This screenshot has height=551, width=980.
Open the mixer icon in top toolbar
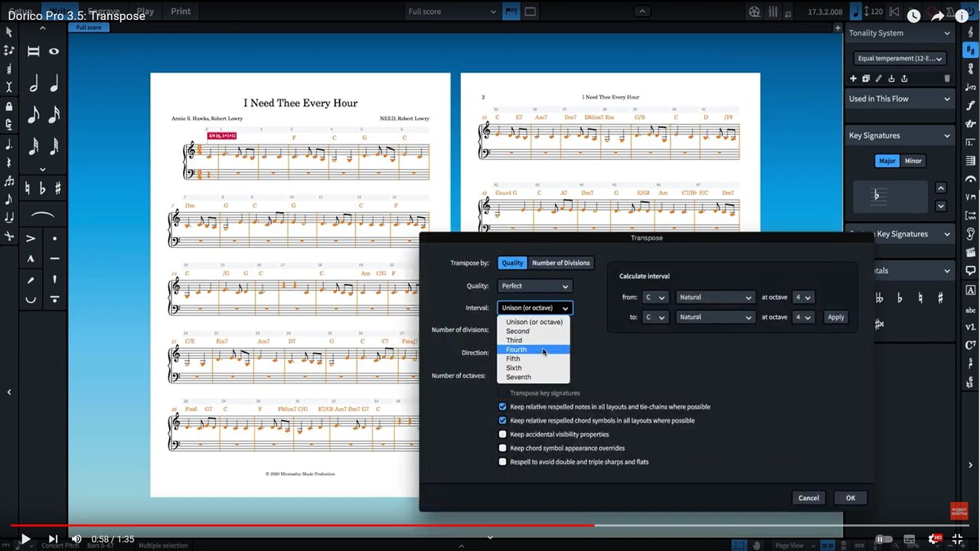(x=773, y=11)
